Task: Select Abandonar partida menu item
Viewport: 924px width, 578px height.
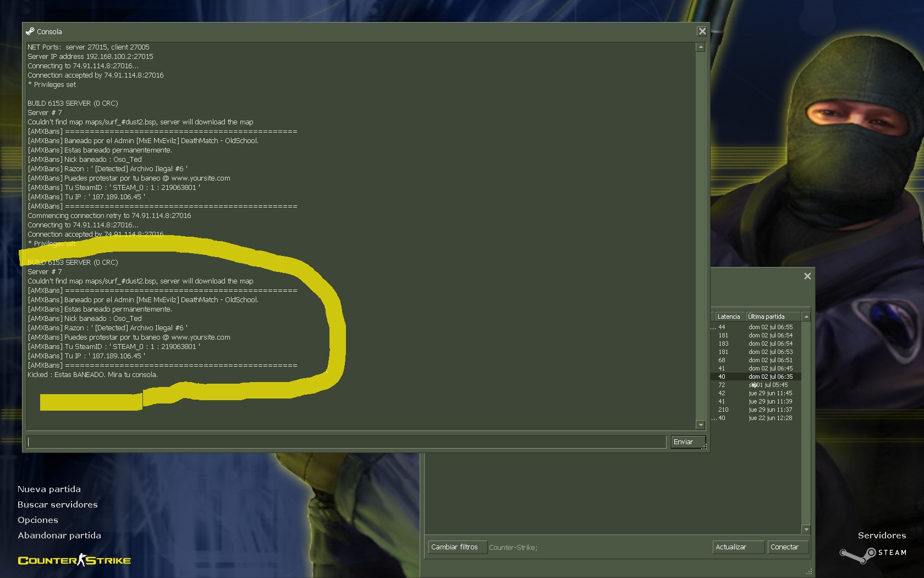Action: point(59,536)
